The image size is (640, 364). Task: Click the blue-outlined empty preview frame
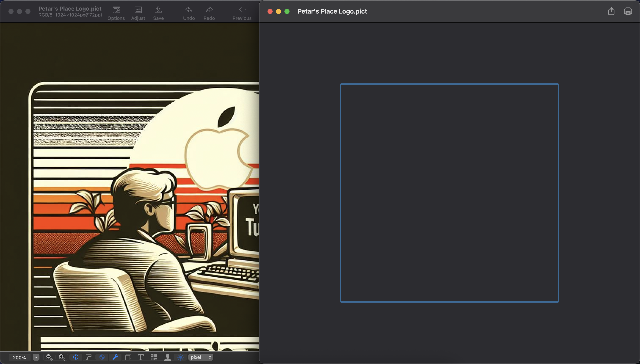[x=449, y=193]
